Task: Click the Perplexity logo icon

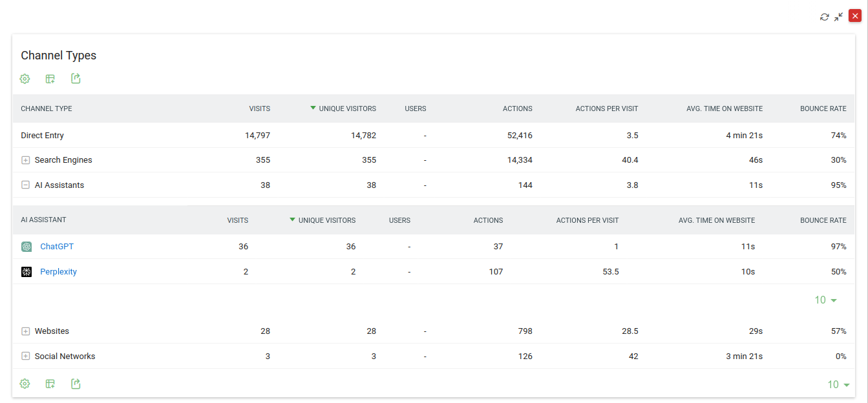Action: pos(26,272)
